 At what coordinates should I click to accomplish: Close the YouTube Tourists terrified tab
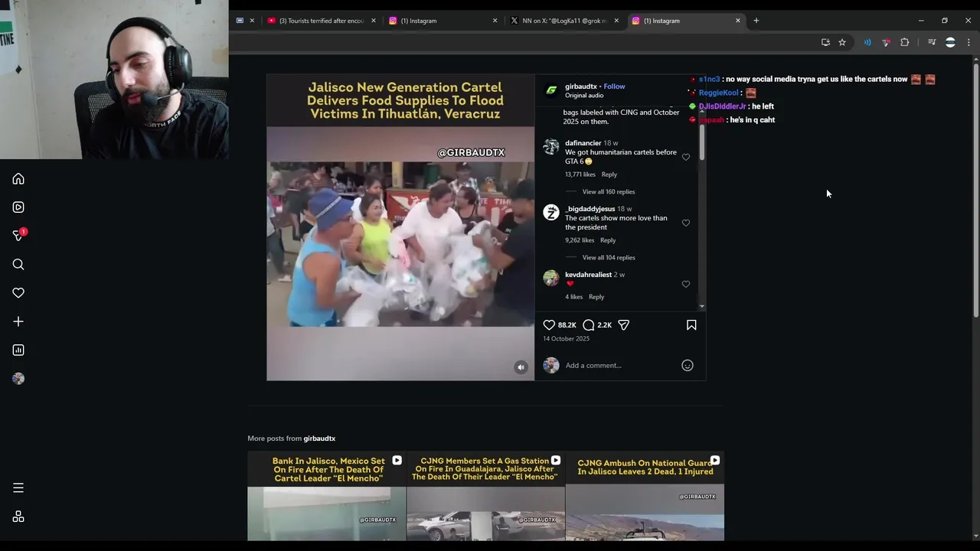(x=374, y=21)
